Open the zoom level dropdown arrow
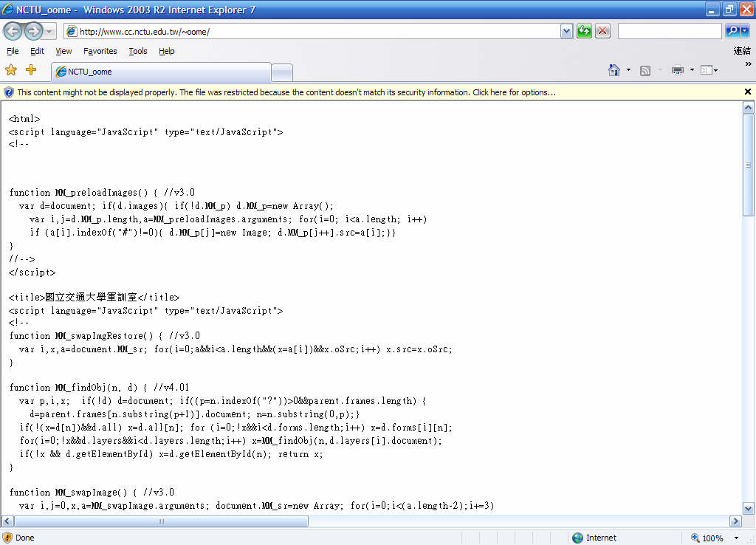The image size is (756, 545). tap(735, 538)
